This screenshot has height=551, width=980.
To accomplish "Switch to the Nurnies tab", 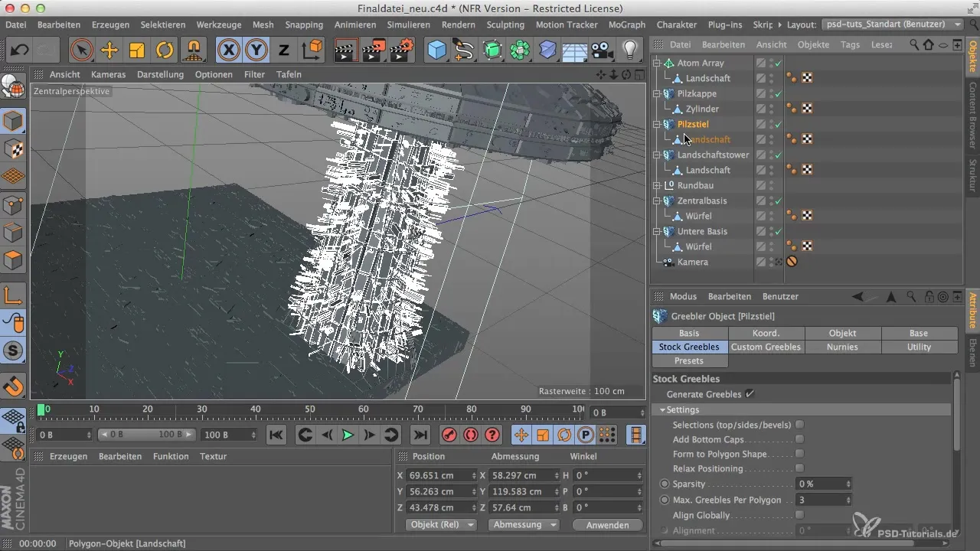I will pos(842,347).
